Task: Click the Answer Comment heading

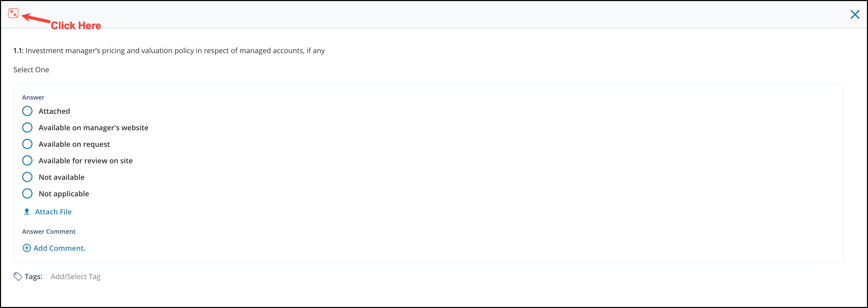Action: [48, 231]
